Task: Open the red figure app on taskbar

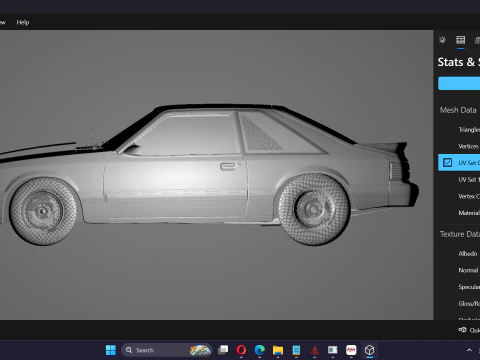Action: pyautogui.click(x=314, y=350)
